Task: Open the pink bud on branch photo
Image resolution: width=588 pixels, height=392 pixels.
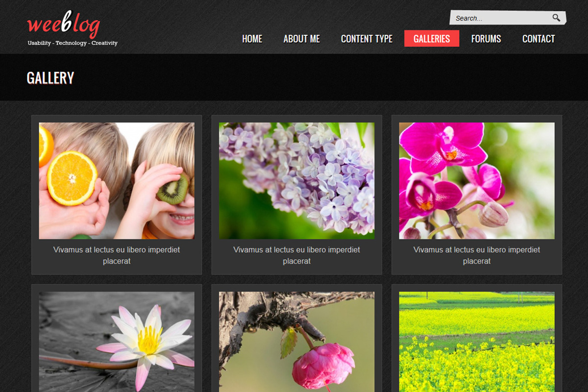Action: pos(296,342)
